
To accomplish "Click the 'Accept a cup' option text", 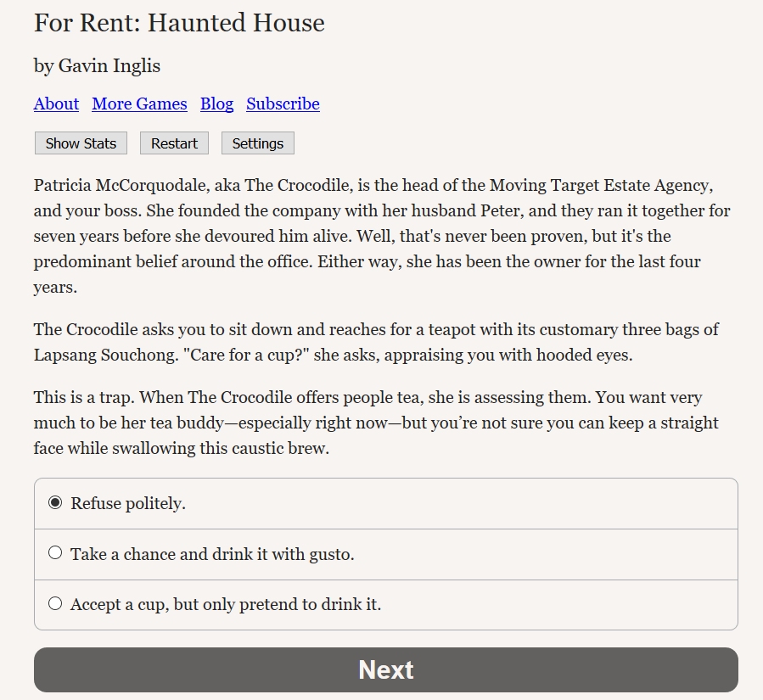I will click(226, 604).
